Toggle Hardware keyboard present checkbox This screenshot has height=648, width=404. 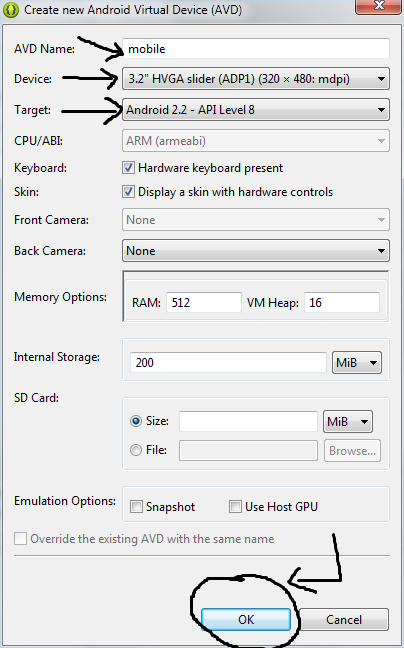click(x=128, y=168)
